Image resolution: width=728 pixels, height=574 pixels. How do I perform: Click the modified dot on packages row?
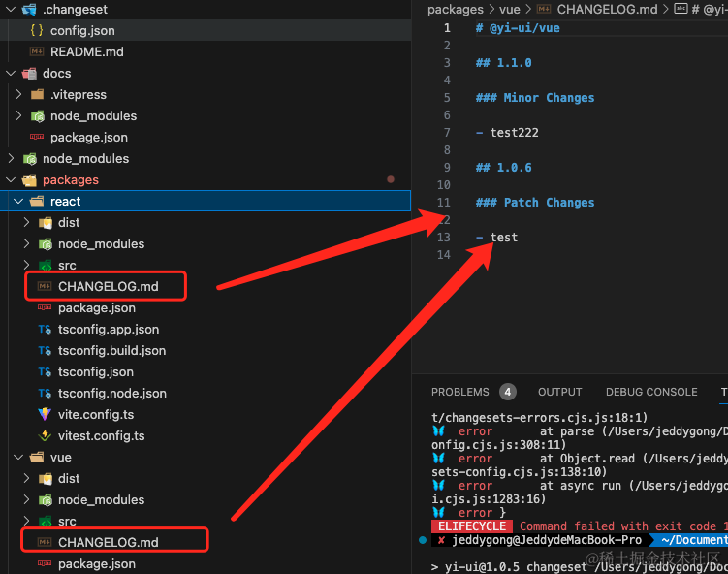(x=391, y=179)
